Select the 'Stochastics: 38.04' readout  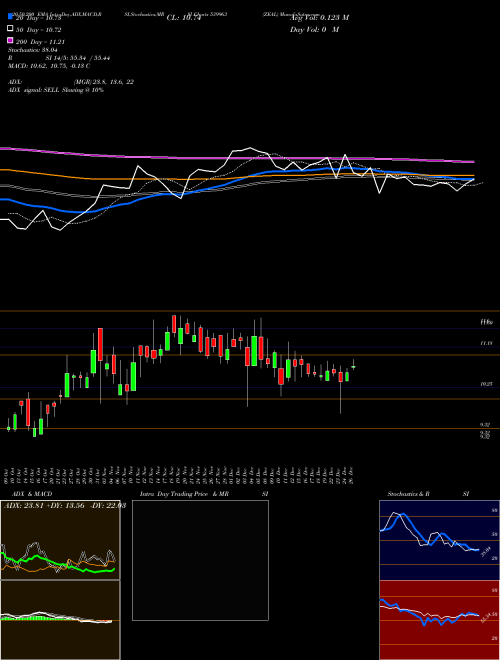tap(33, 50)
